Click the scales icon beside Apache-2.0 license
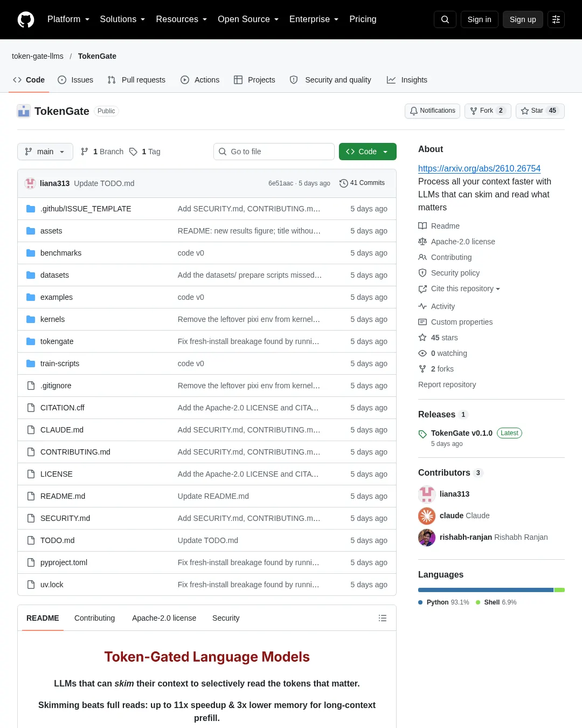 422,242
